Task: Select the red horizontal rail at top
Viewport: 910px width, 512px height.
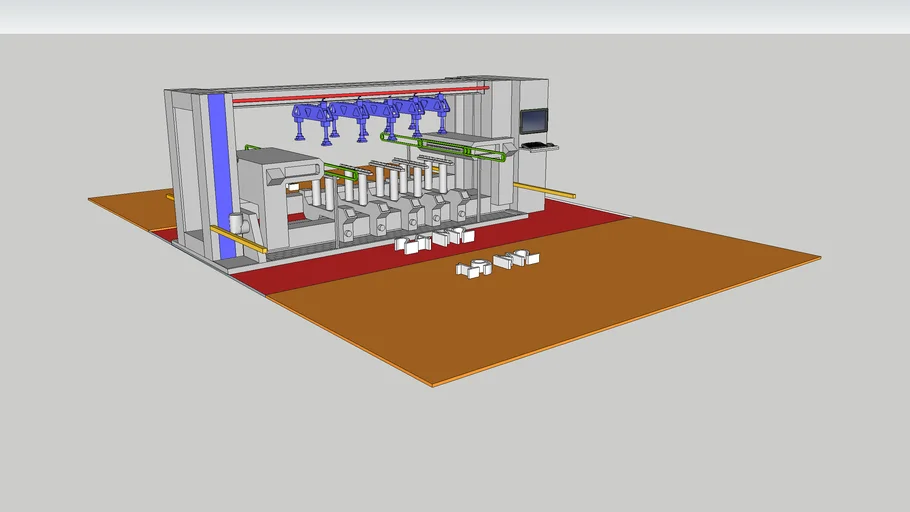Action: 360,95
